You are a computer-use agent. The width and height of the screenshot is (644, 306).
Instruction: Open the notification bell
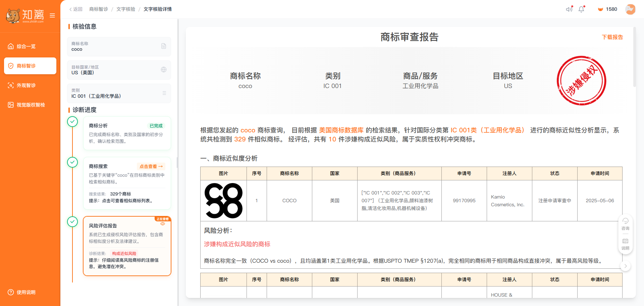point(582,9)
